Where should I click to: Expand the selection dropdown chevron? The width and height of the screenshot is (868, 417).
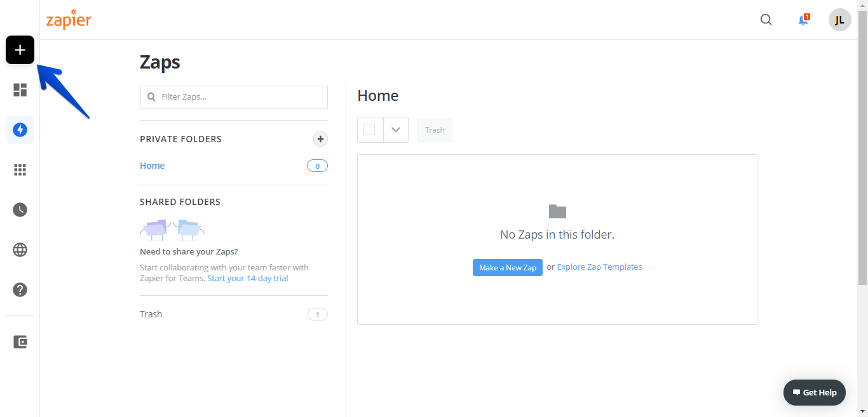pos(395,129)
